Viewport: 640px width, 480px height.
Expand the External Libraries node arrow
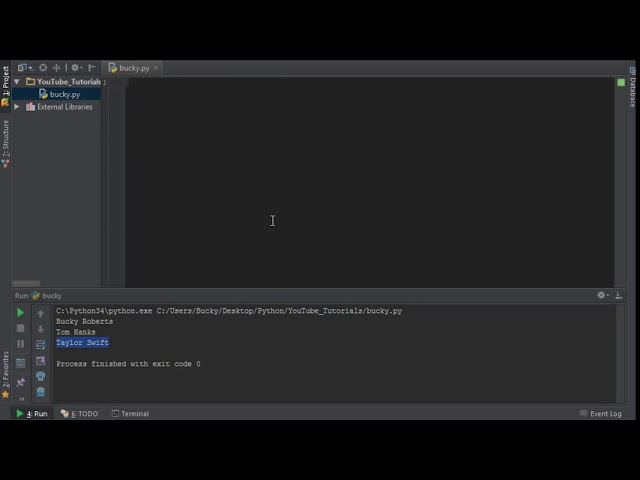[x=17, y=107]
